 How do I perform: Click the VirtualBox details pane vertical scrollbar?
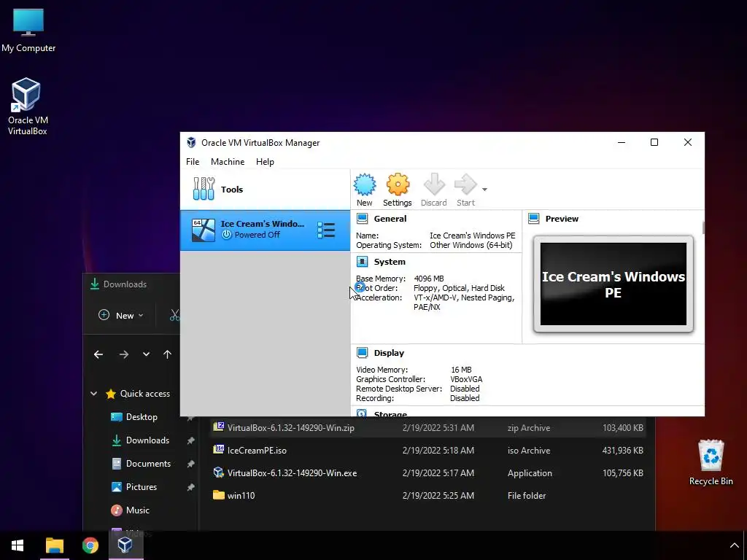click(703, 227)
